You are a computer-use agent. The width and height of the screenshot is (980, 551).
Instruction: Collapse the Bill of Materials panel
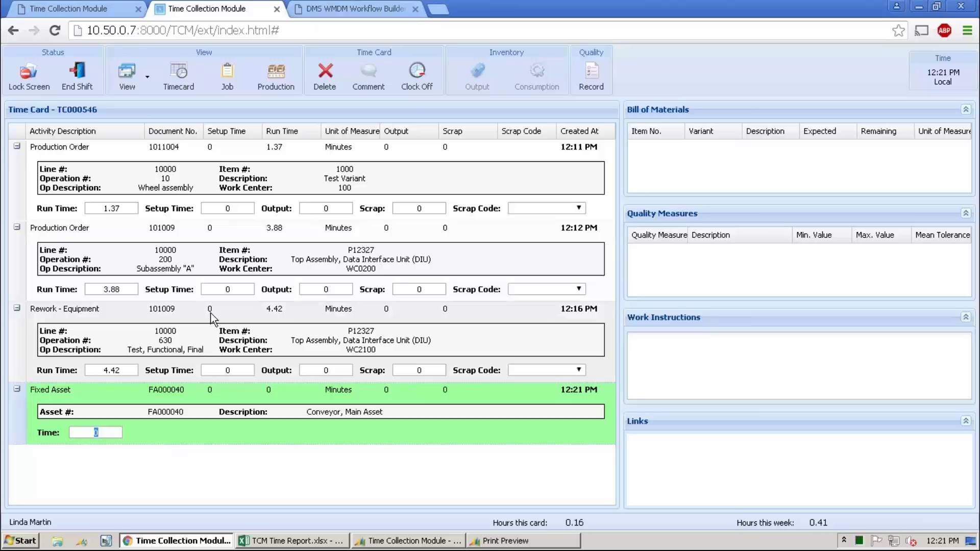(966, 109)
